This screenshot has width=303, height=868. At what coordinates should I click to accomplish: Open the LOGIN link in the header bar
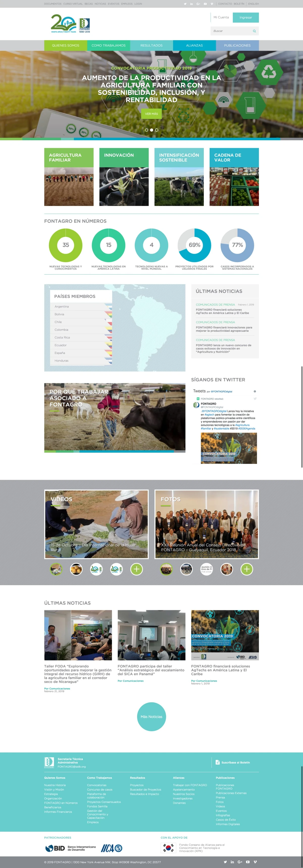click(x=138, y=4)
